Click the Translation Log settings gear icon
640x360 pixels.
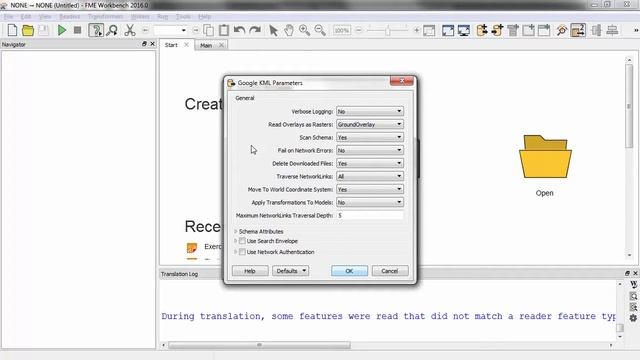(x=633, y=318)
